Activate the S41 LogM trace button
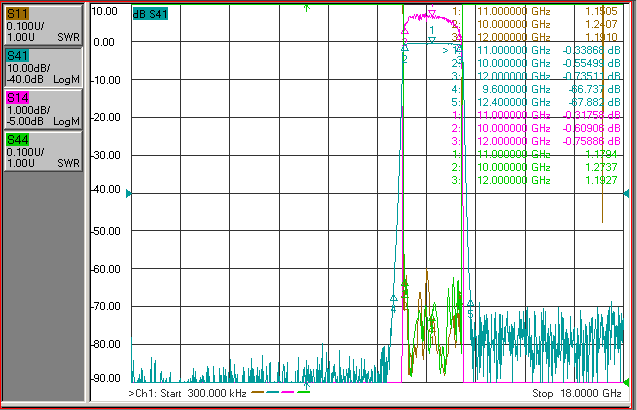The height and width of the screenshot is (410, 637). [x=43, y=67]
